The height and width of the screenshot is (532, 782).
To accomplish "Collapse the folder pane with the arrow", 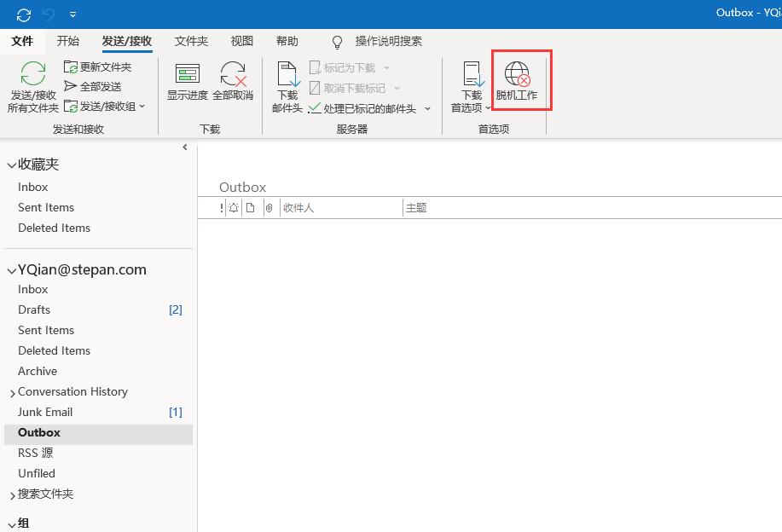I will pos(185,147).
